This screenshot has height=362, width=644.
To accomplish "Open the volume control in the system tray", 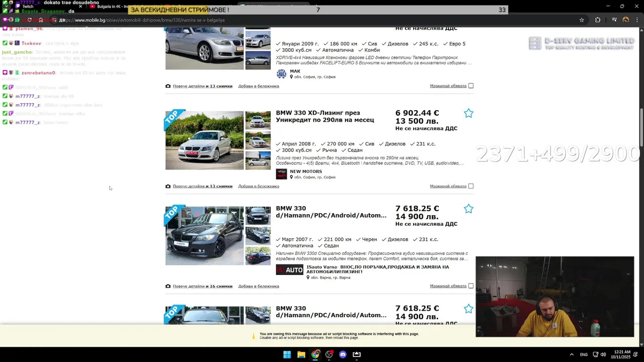I will [603, 354].
